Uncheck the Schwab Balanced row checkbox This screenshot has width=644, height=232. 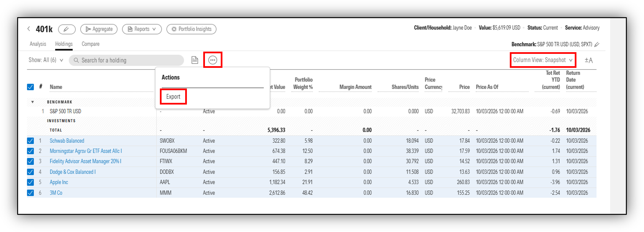[x=30, y=141]
